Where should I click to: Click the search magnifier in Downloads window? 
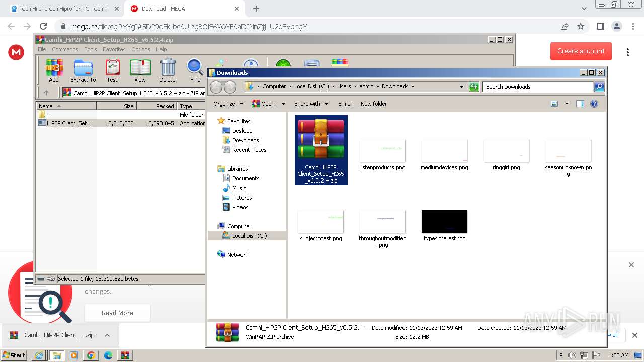[599, 87]
